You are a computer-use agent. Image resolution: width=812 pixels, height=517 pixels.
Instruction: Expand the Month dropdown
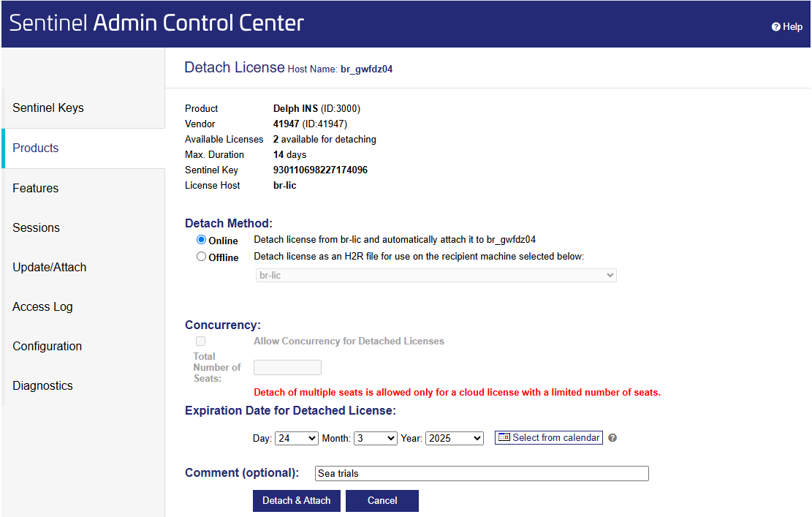375,439
